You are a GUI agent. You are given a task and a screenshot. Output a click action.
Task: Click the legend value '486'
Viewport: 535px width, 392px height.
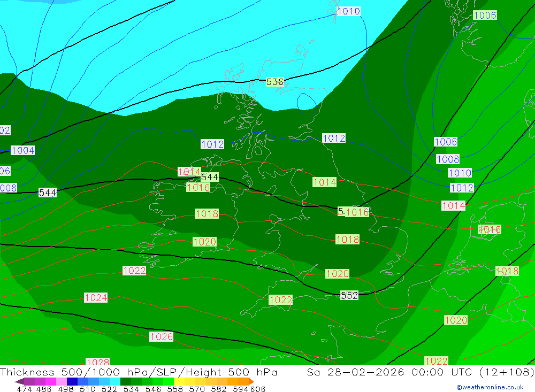pos(44,389)
